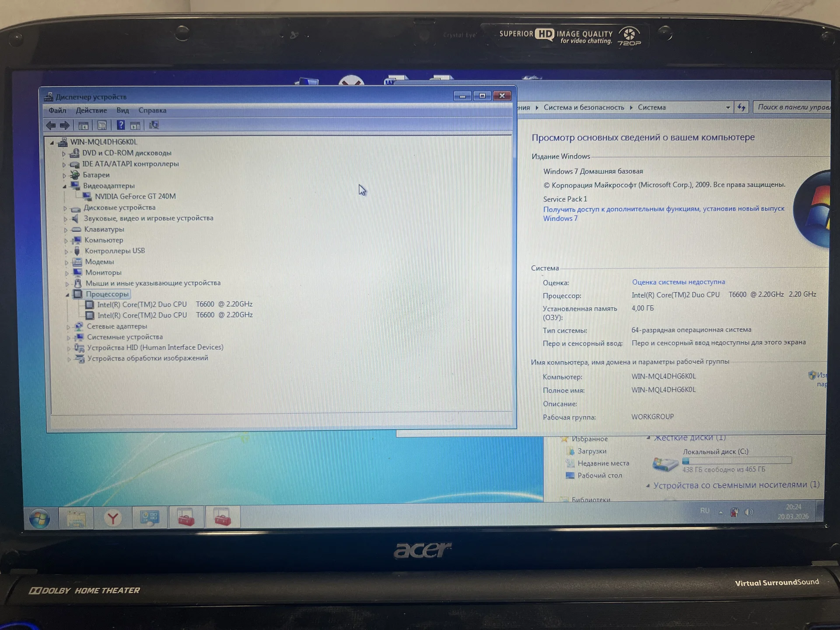Viewport: 840px width, 630px height.
Task: Click the Help toolbar icon with question mark
Action: (121, 126)
